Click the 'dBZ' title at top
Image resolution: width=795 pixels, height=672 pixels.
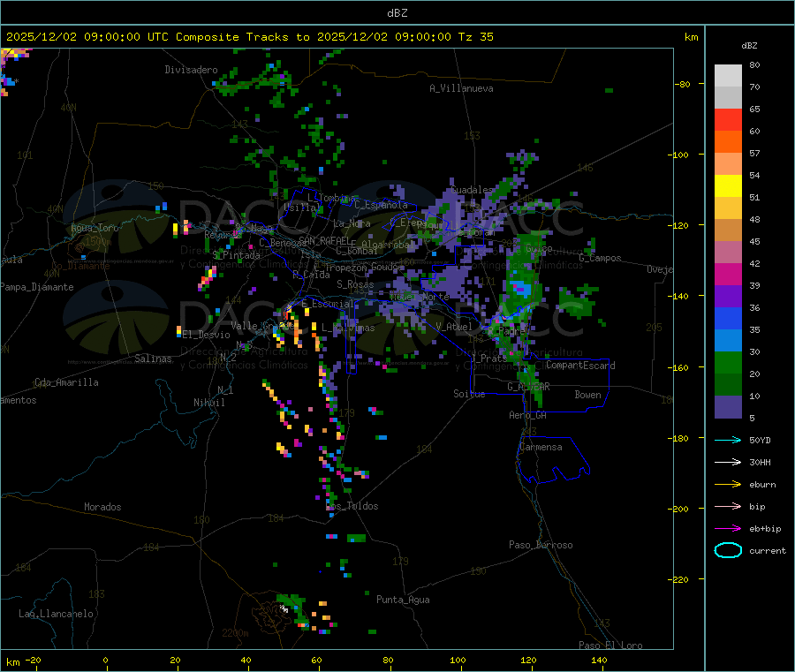pos(397,13)
